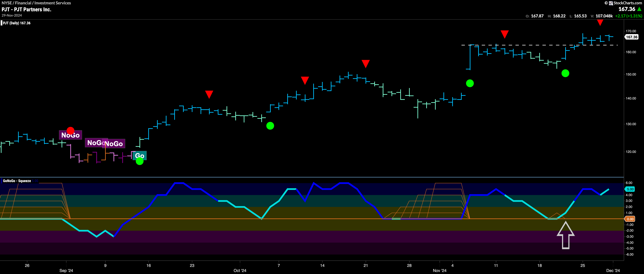644x274 pixels.
Task: Select the green circle below the November gap-up bar
Action: [x=470, y=83]
